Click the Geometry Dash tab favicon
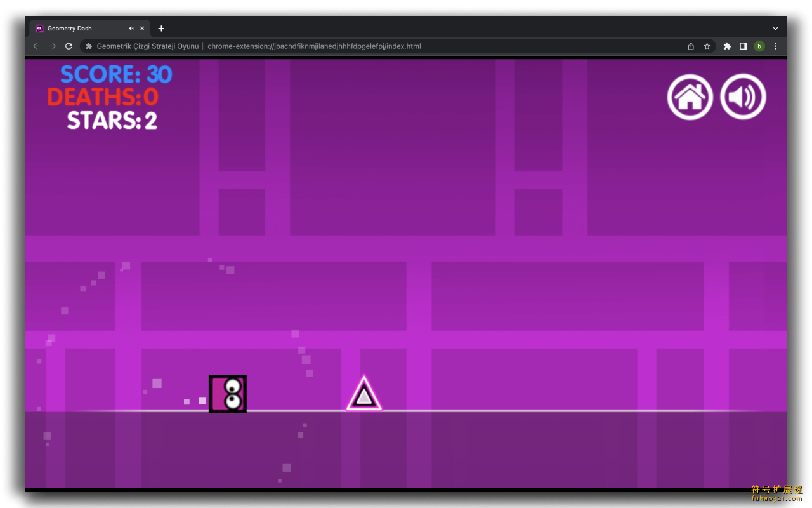Screen dimensions: 812x508 [x=39, y=29]
